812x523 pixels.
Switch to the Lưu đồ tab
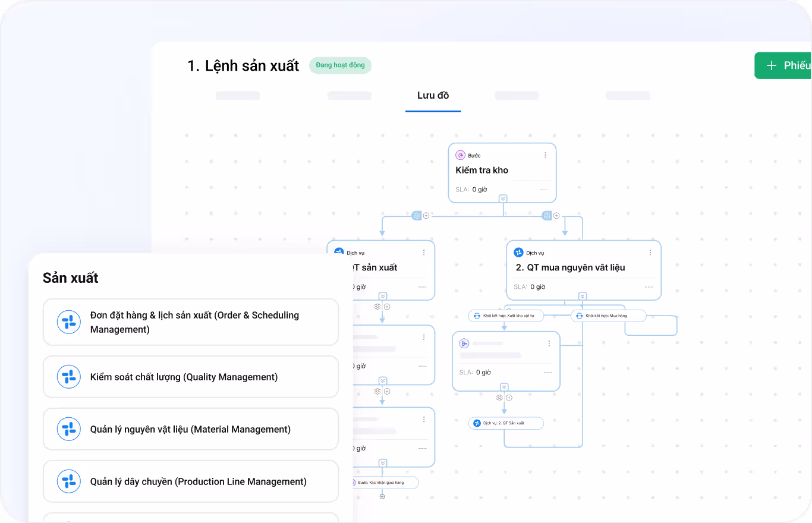point(433,95)
